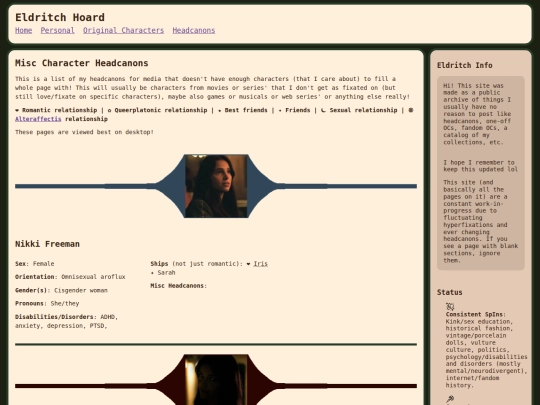This screenshot has width=540, height=405.
Task: Click the 'Queerplatonic relationship' legend text
Action: (161, 110)
